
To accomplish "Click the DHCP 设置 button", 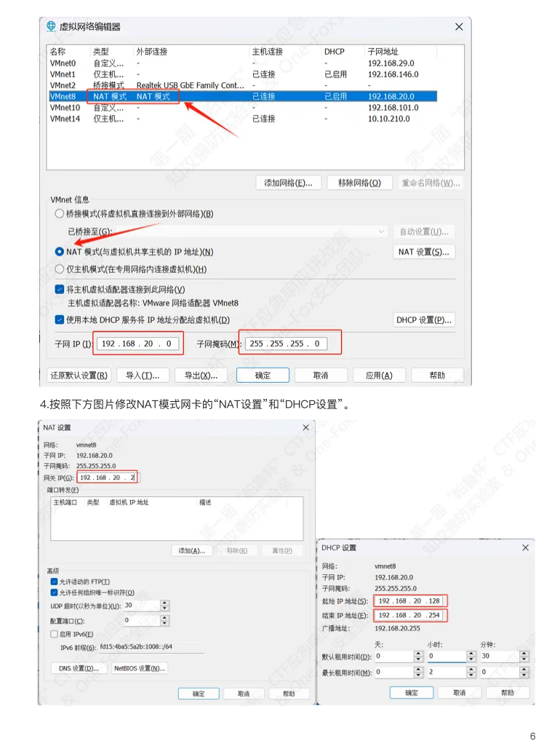I will click(424, 320).
